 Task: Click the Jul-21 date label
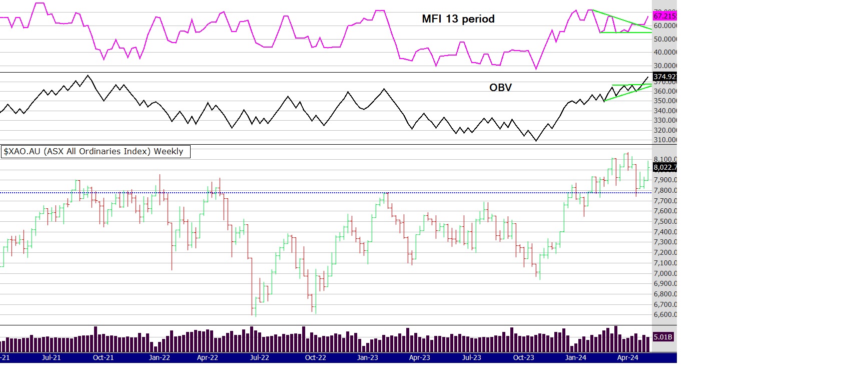[x=51, y=357]
